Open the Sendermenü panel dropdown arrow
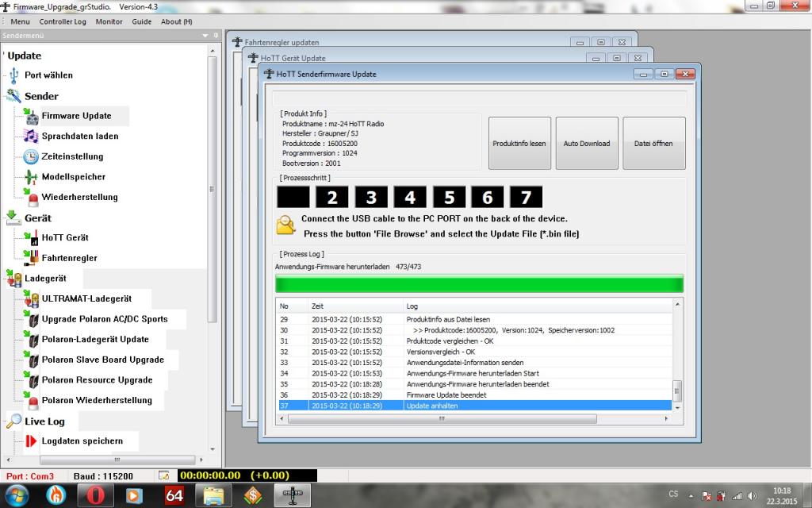812x508 pixels. pyautogui.click(x=205, y=36)
